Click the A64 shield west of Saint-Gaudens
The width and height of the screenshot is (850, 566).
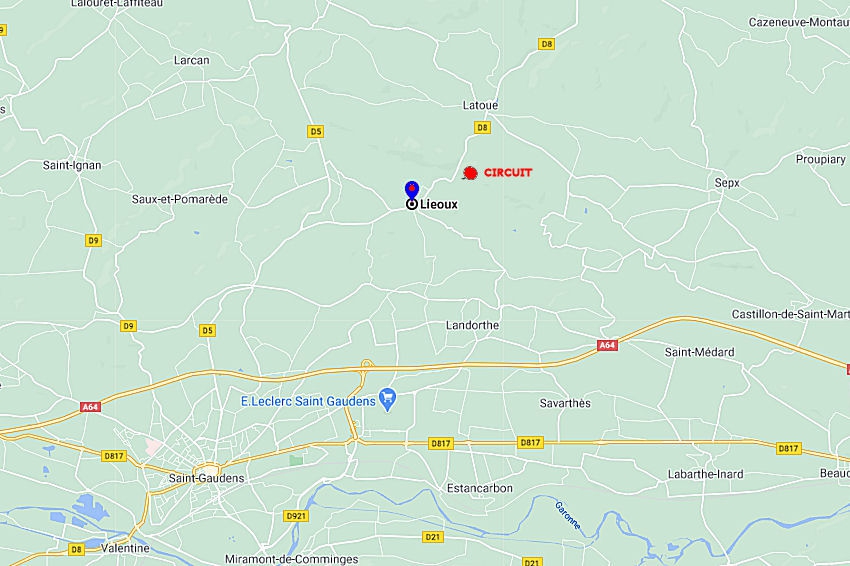[x=90, y=407]
